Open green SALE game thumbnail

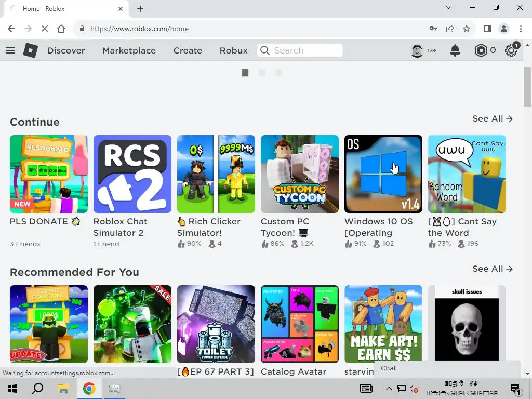click(132, 324)
